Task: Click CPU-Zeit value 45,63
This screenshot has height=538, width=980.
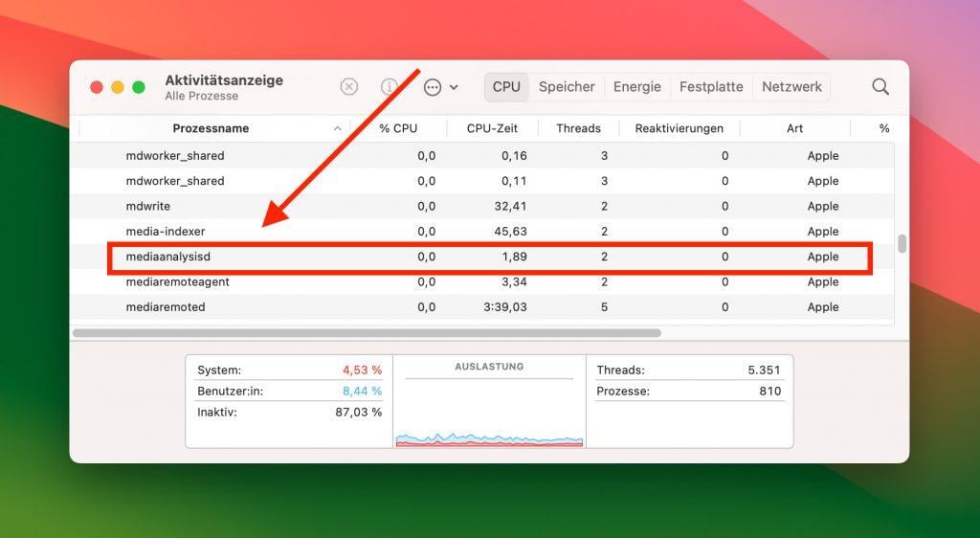Action: click(510, 232)
